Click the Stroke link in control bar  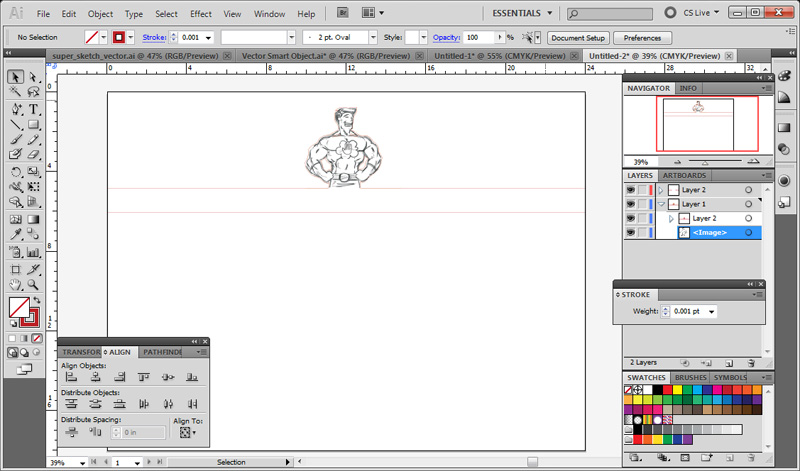(154, 38)
